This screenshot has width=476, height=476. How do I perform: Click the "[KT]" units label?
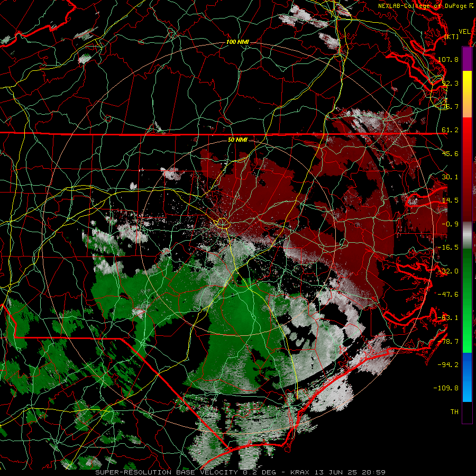pyautogui.click(x=452, y=36)
